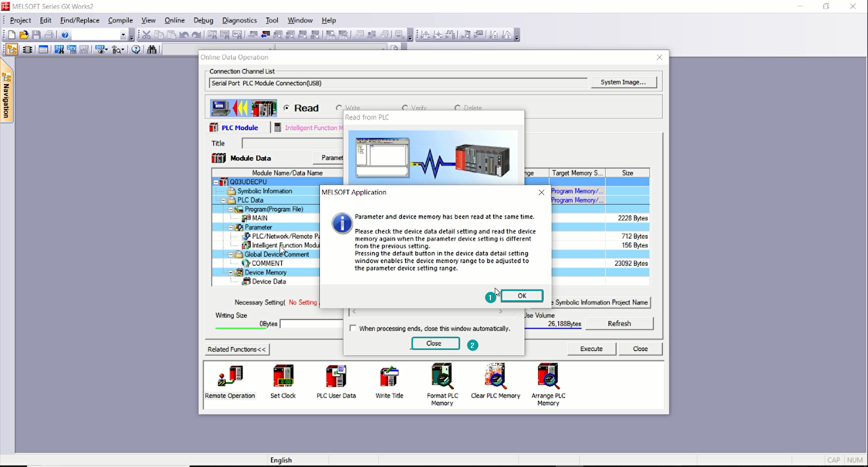Screen dimensions: 868x467
Task: Collapse the Device Memory tree node
Action: click(231, 273)
